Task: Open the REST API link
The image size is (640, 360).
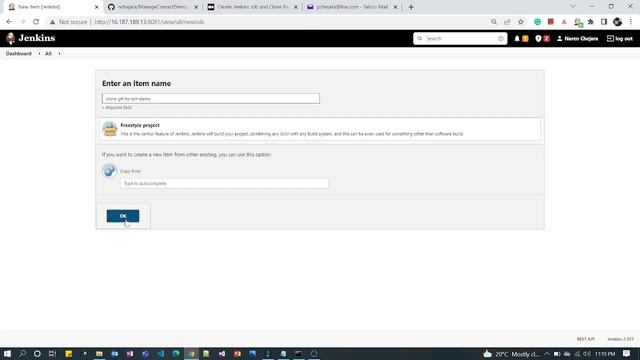Action: pyautogui.click(x=585, y=339)
